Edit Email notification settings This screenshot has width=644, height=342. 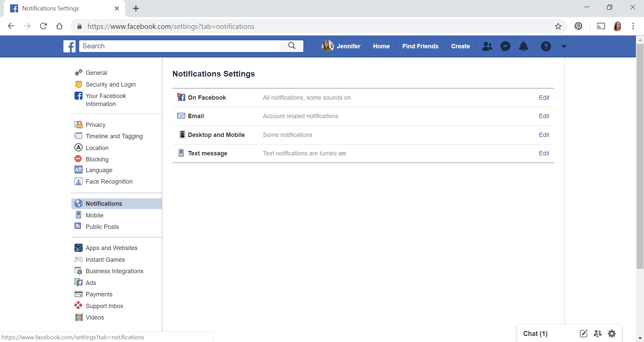pos(544,116)
